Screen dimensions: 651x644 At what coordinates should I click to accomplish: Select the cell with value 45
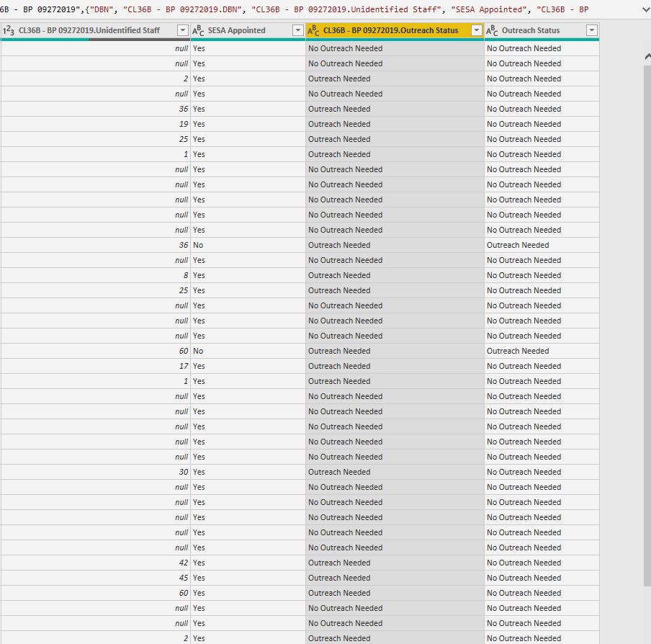(x=96, y=578)
